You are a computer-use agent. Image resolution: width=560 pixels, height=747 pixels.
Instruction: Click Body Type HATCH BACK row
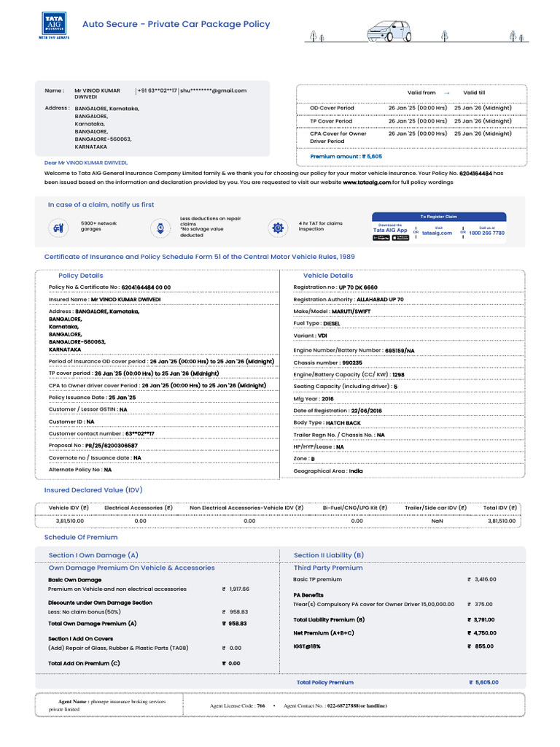coord(408,422)
